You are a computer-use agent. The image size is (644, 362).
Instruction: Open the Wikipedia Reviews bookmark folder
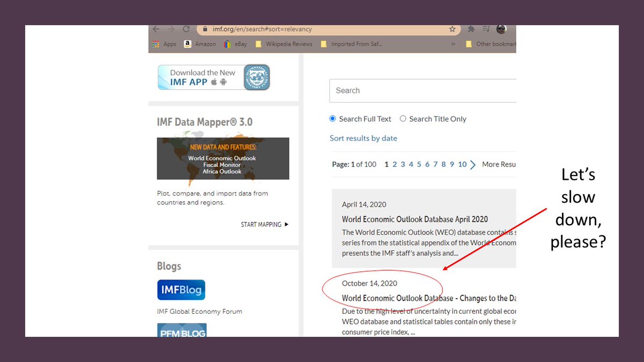[x=283, y=44]
